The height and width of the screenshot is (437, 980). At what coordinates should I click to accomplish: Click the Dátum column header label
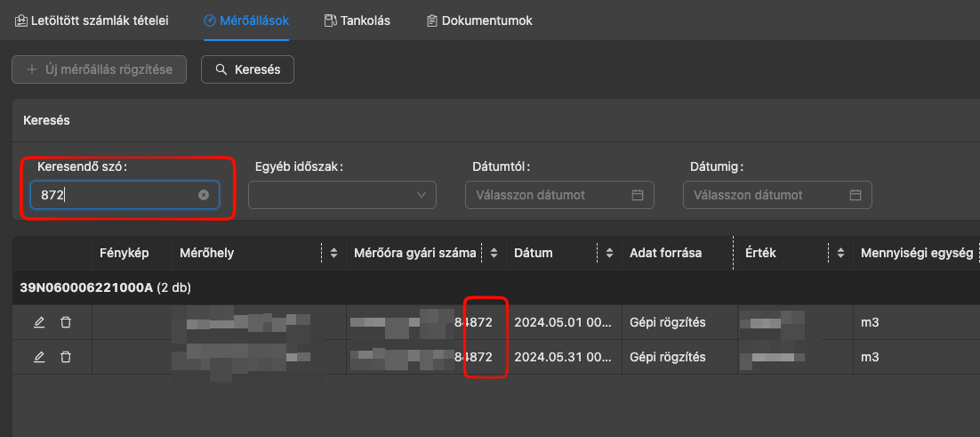(533, 253)
